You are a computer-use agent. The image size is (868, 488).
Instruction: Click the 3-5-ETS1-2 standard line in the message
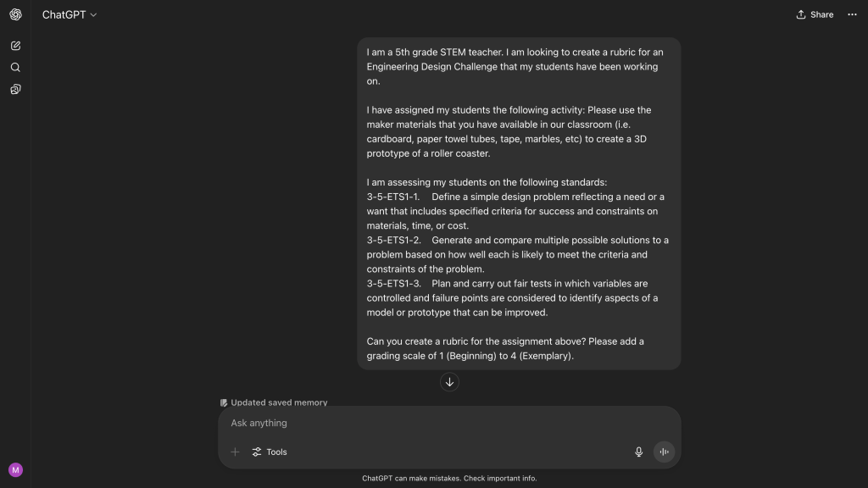coord(518,254)
